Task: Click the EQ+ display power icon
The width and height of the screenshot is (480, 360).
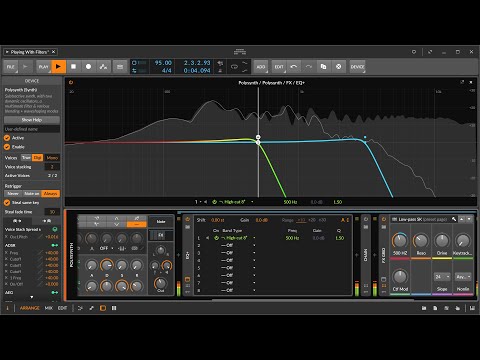Action: click(x=71, y=82)
